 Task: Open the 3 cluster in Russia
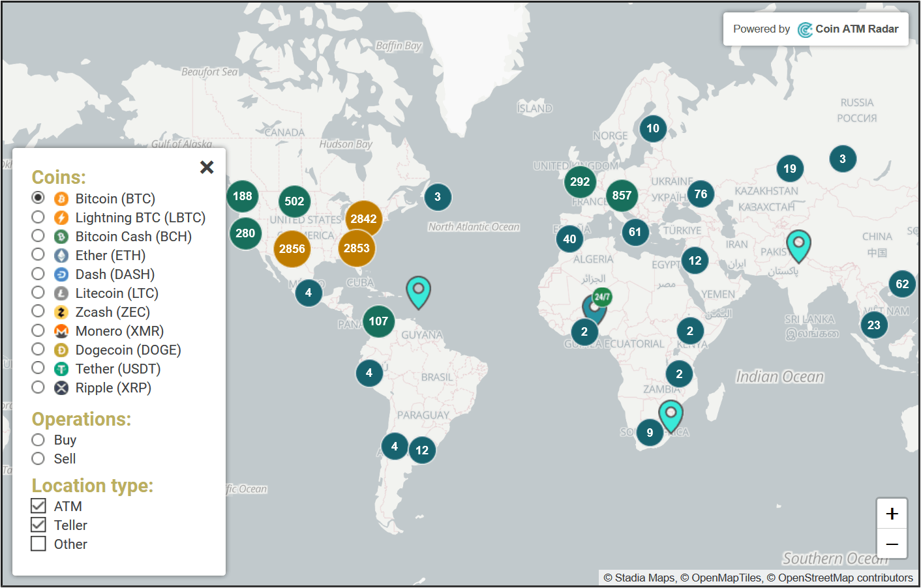[843, 159]
